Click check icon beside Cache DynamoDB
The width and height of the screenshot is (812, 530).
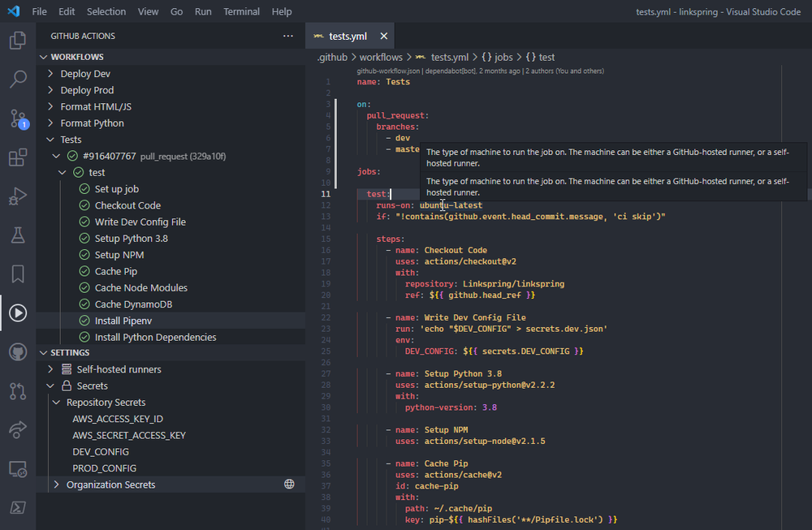pos(84,304)
